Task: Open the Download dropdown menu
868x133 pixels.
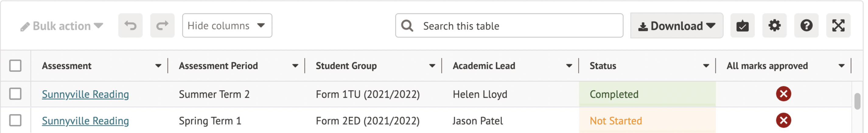Action: 677,26
